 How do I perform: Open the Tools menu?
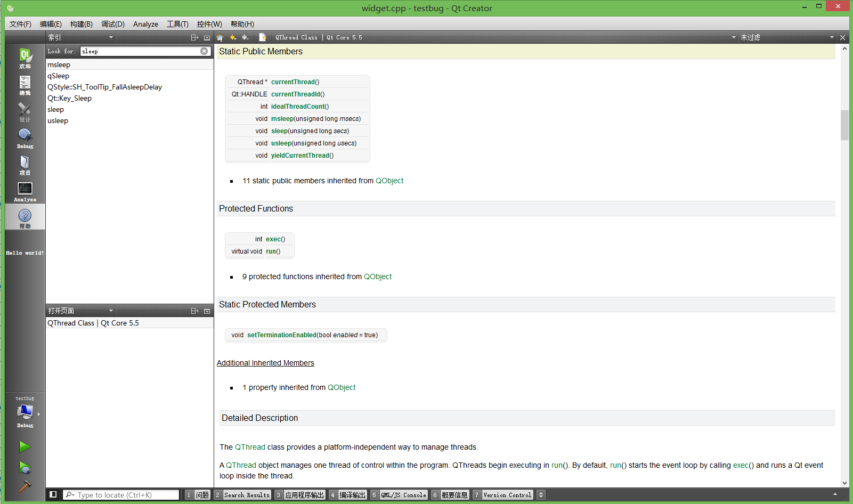tap(177, 24)
